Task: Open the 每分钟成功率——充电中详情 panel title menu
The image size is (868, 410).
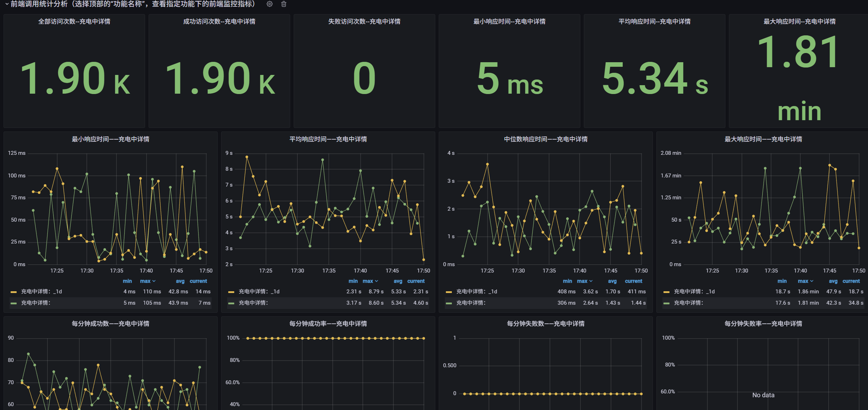Action: 328,323
